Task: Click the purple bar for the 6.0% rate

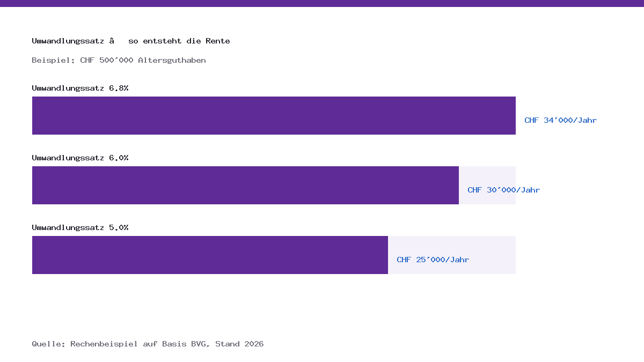Action: [245, 185]
